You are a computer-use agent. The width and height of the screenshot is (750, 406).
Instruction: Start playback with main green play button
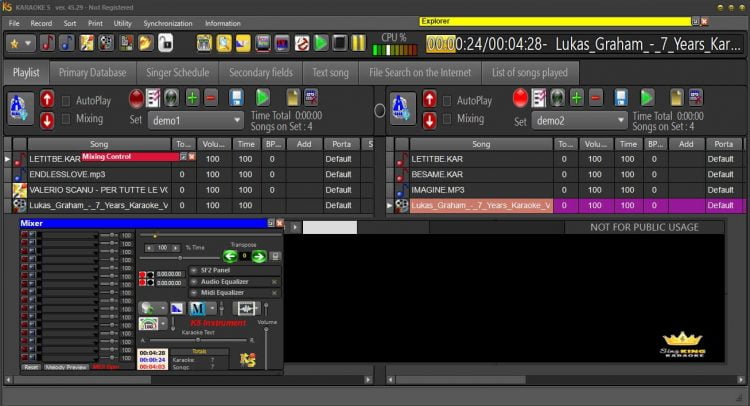click(321, 43)
